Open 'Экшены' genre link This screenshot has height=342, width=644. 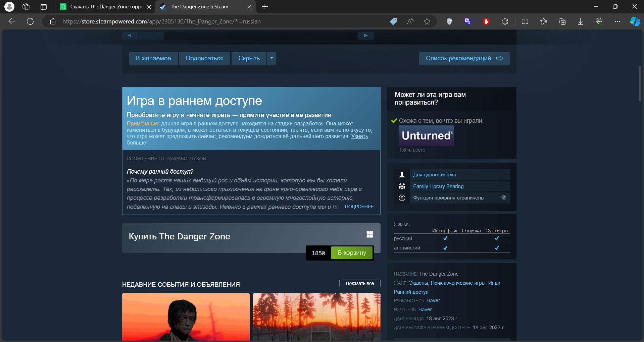[418, 283]
